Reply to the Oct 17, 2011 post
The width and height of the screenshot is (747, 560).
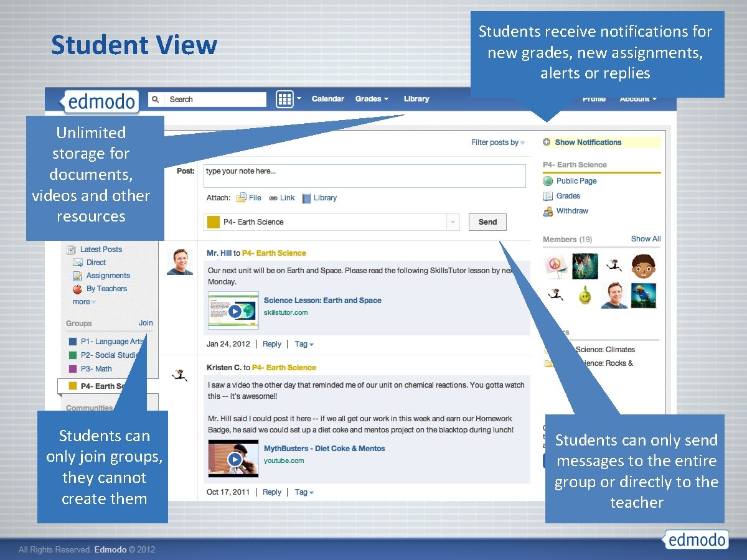pos(272,492)
